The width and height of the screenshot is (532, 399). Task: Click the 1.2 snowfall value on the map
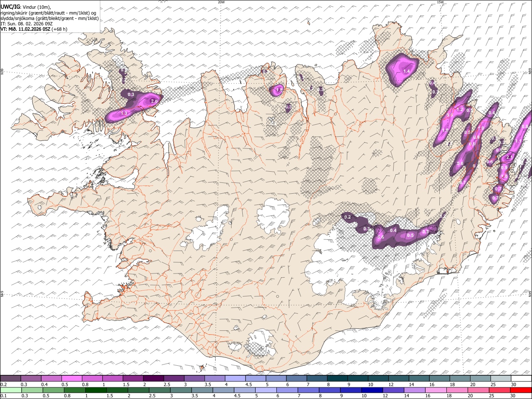pos(460,110)
